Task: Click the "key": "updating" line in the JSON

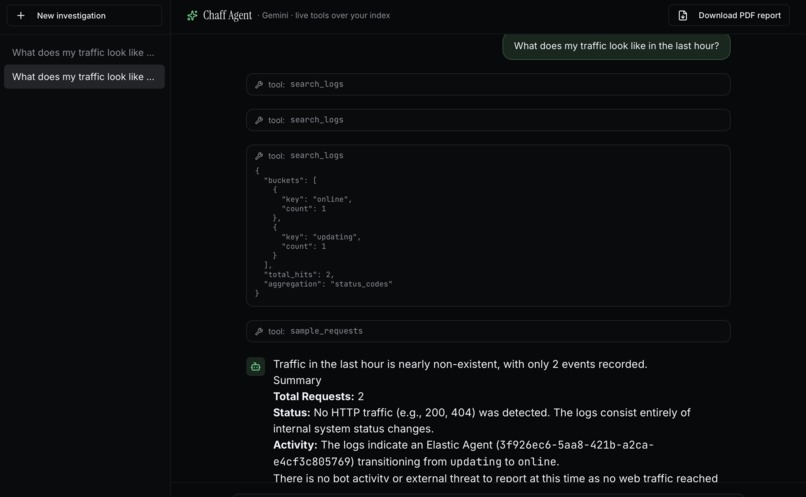Action: 321,237
